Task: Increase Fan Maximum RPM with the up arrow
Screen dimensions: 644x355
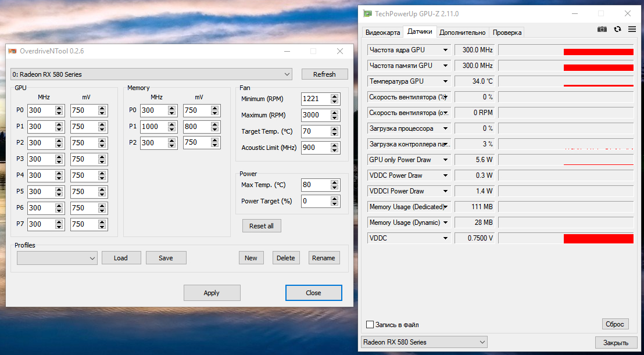Action: pos(335,113)
